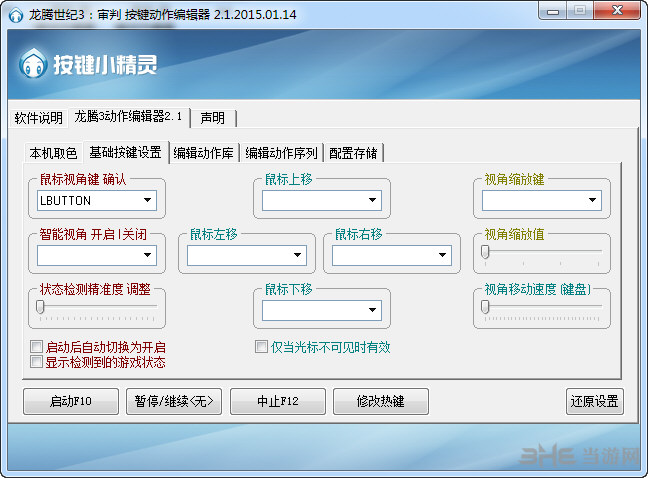The height and width of the screenshot is (478, 648).
Task: Open the 配置存储 sub-tab
Action: (x=353, y=153)
